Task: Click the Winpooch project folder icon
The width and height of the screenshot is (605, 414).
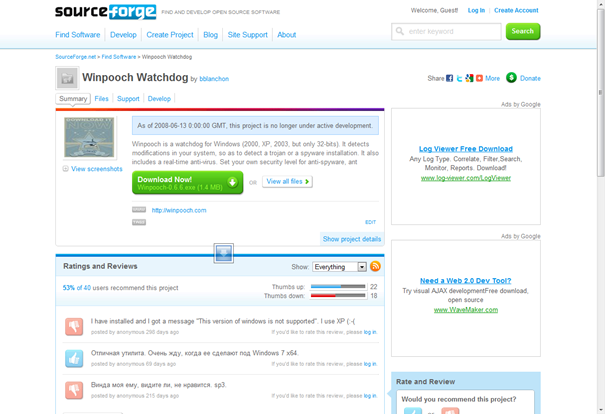Action: click(x=68, y=78)
